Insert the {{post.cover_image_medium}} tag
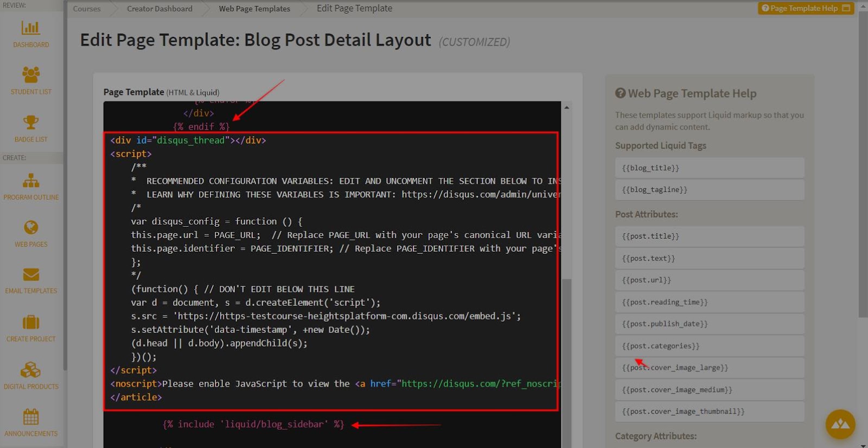Screen dimensions: 868x448 [x=710, y=390]
